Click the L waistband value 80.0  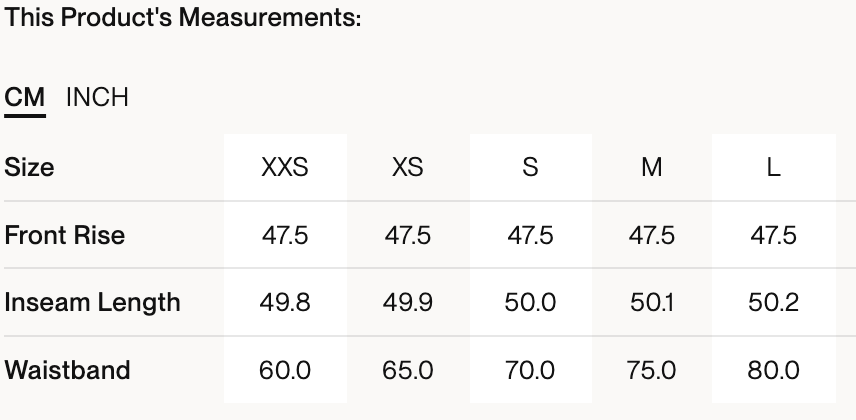click(x=774, y=371)
